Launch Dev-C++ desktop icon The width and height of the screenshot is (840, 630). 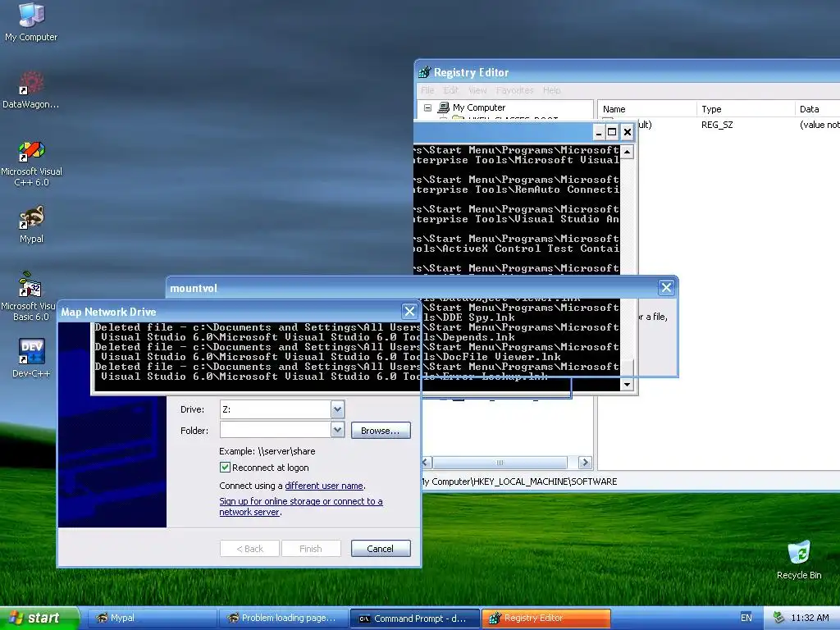(x=31, y=358)
